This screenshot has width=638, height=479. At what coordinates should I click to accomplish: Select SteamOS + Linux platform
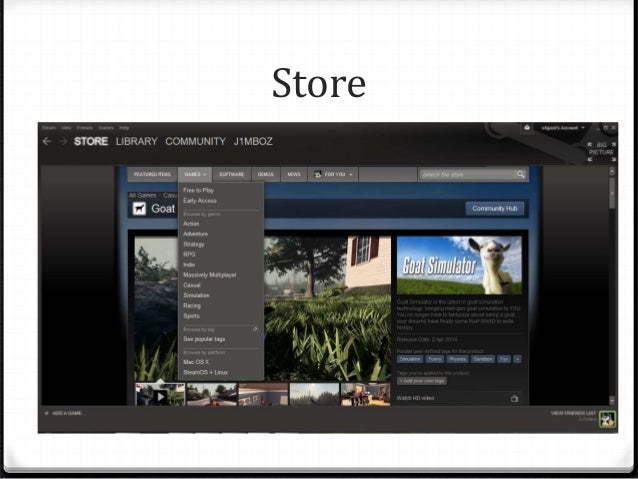pyautogui.click(x=205, y=372)
